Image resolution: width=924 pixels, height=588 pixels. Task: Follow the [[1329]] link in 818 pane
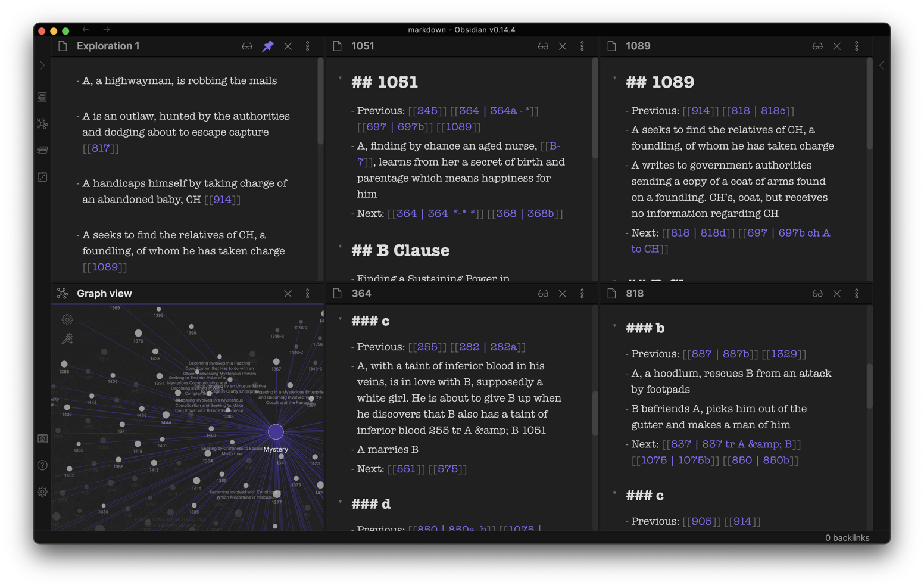click(784, 354)
